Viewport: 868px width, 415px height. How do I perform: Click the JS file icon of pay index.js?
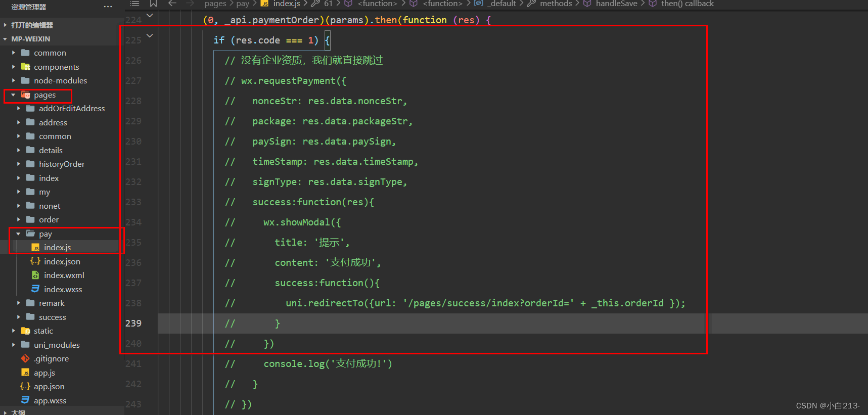(x=35, y=248)
